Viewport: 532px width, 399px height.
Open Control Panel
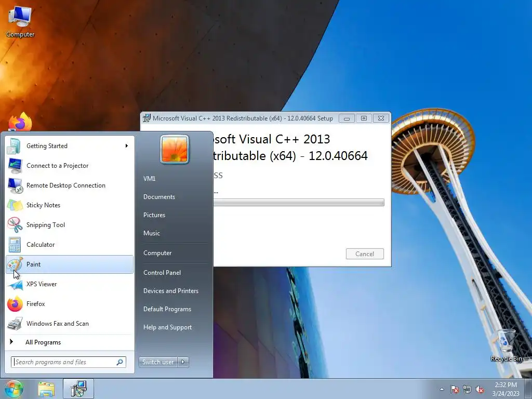(162, 273)
